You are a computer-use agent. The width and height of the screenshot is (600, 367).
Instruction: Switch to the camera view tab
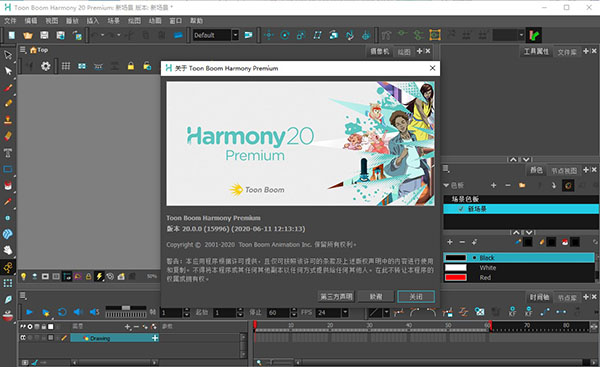(379, 51)
